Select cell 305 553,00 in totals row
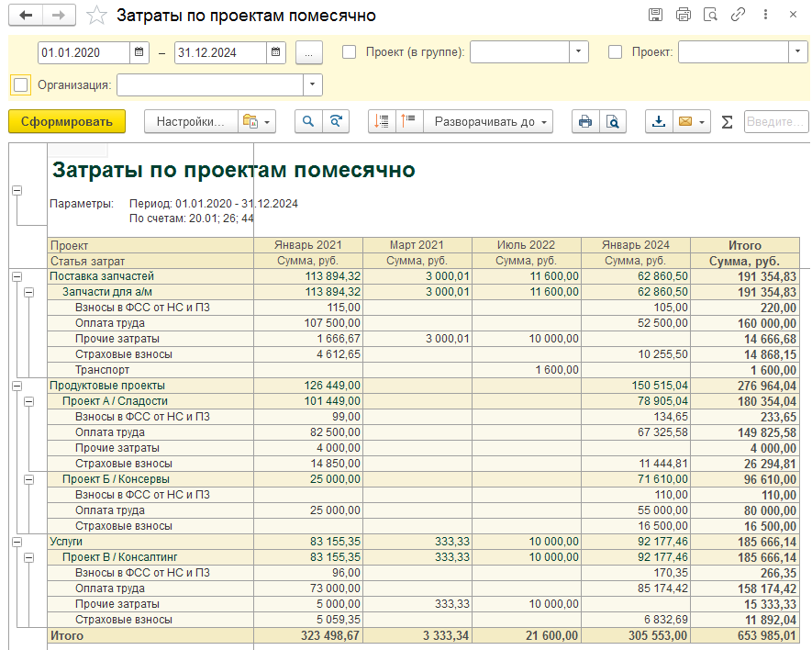The width and height of the screenshot is (812, 650). pyautogui.click(x=636, y=635)
